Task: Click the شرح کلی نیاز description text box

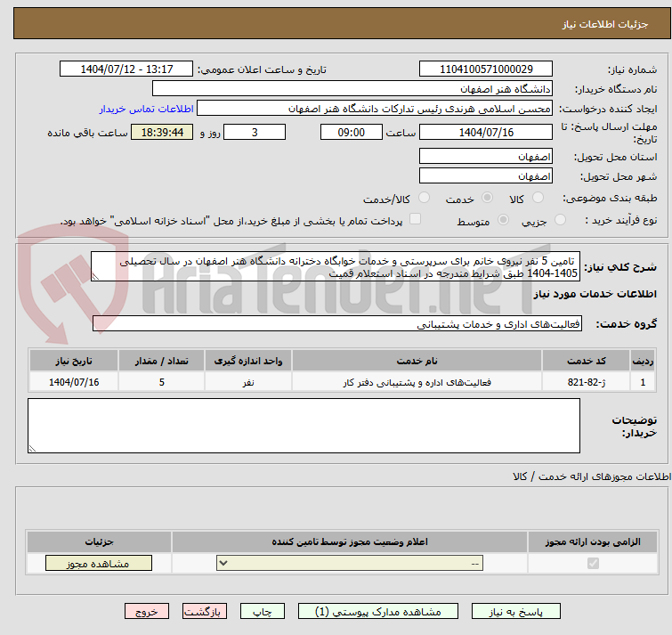Action: pyautogui.click(x=336, y=266)
